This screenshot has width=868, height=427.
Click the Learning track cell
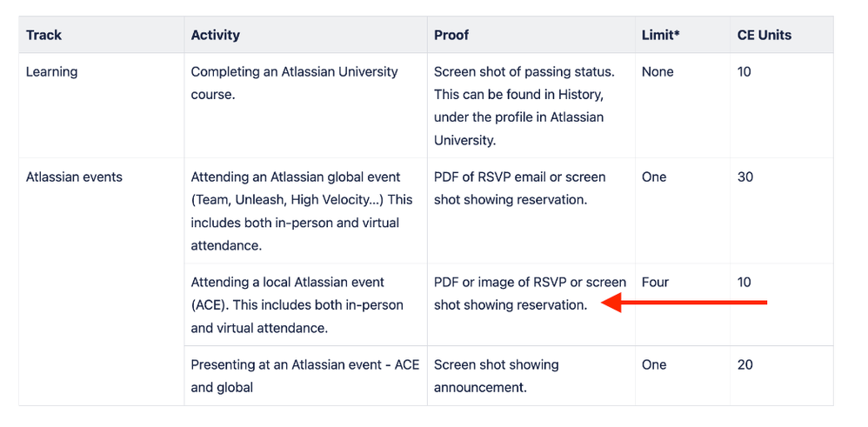51,72
